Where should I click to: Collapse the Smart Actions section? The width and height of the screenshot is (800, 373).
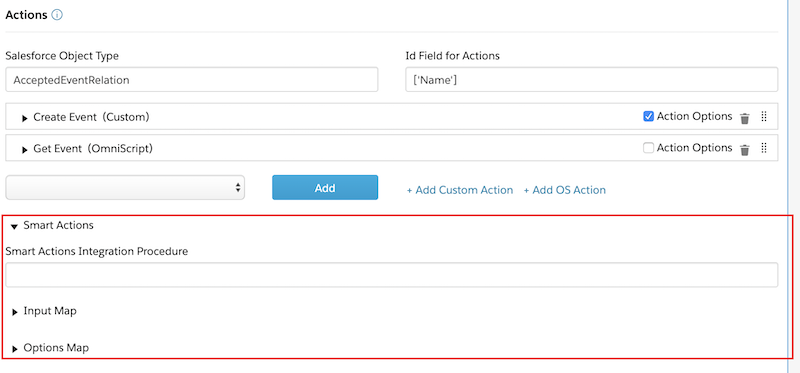[x=14, y=226]
